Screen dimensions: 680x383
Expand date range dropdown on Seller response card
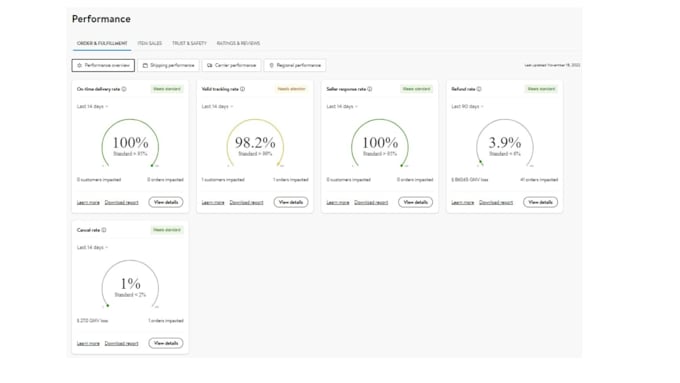[x=342, y=106]
